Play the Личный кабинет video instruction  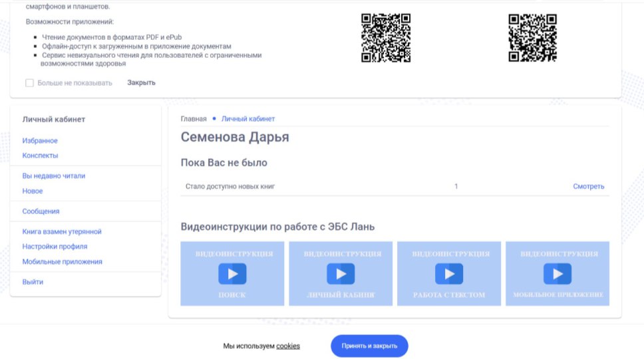coord(341,274)
